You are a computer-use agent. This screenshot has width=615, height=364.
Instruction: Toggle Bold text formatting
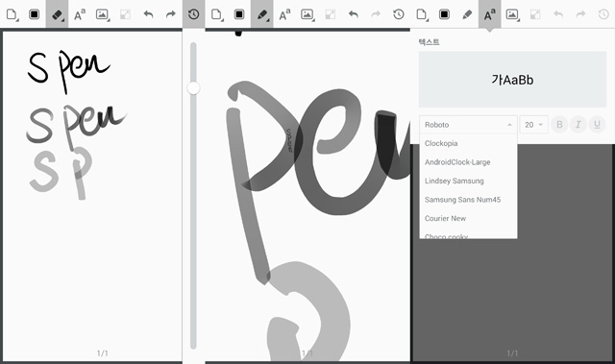point(559,125)
